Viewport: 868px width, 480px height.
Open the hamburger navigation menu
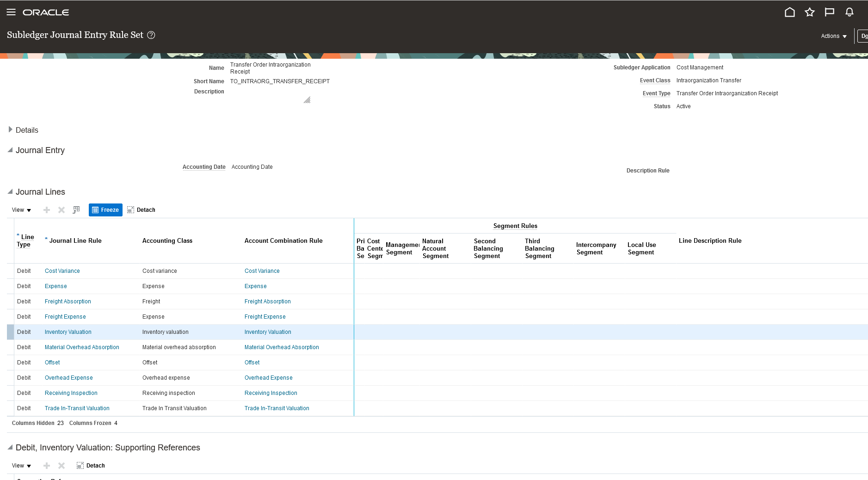pos(11,12)
